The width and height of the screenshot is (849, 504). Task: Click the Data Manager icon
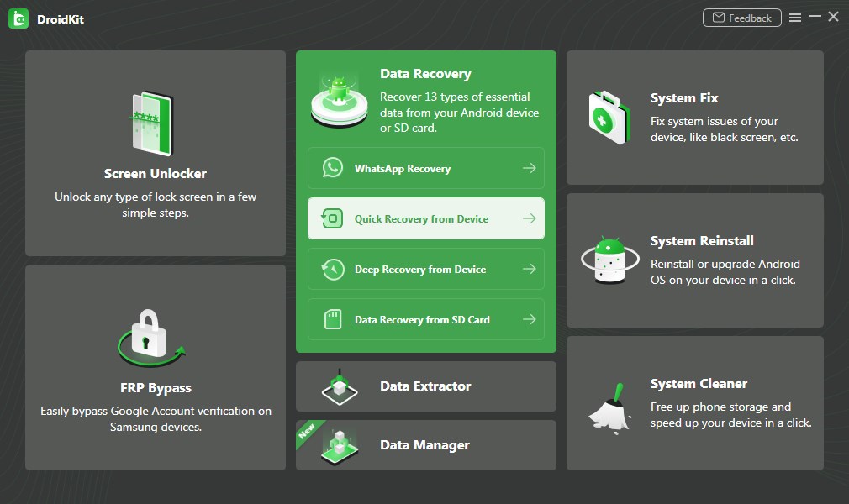click(x=339, y=446)
